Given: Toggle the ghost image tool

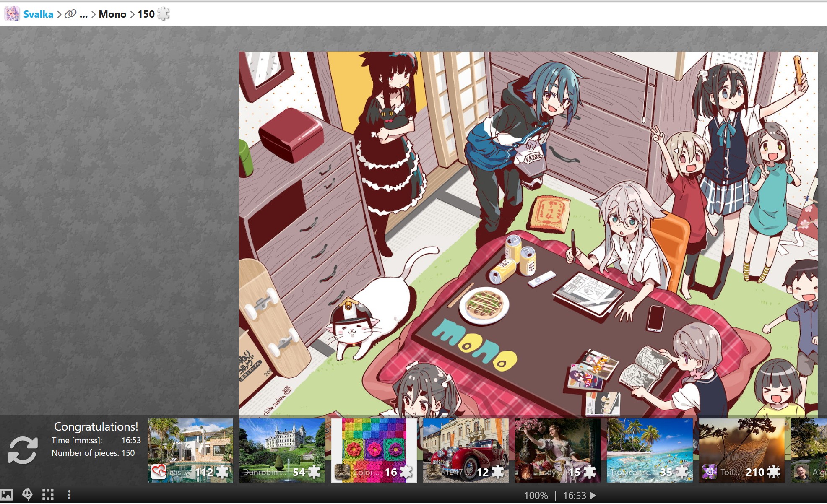Looking at the screenshot, I should pyautogui.click(x=27, y=495).
